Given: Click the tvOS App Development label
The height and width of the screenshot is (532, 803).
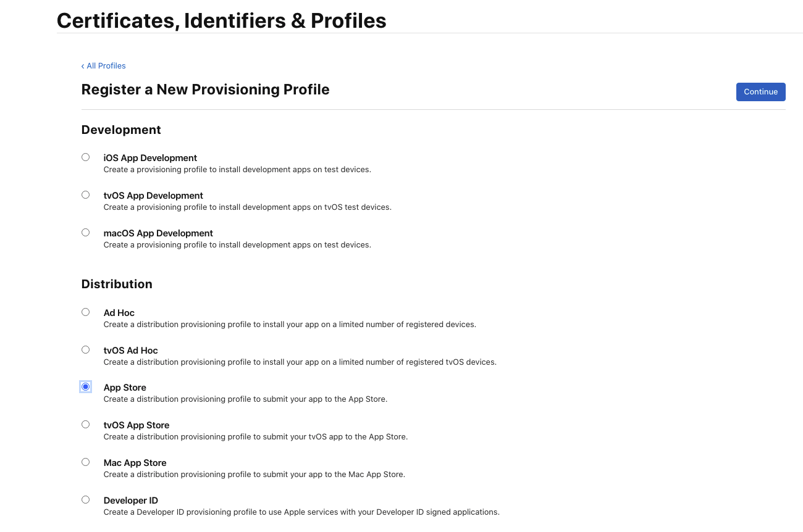Looking at the screenshot, I should [x=153, y=196].
